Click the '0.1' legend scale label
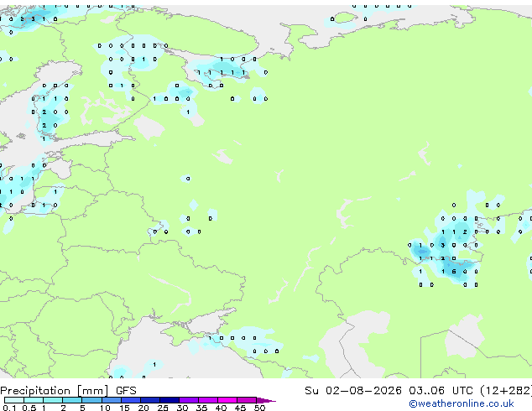Screen dimensions: 532x411 (9, 408)
